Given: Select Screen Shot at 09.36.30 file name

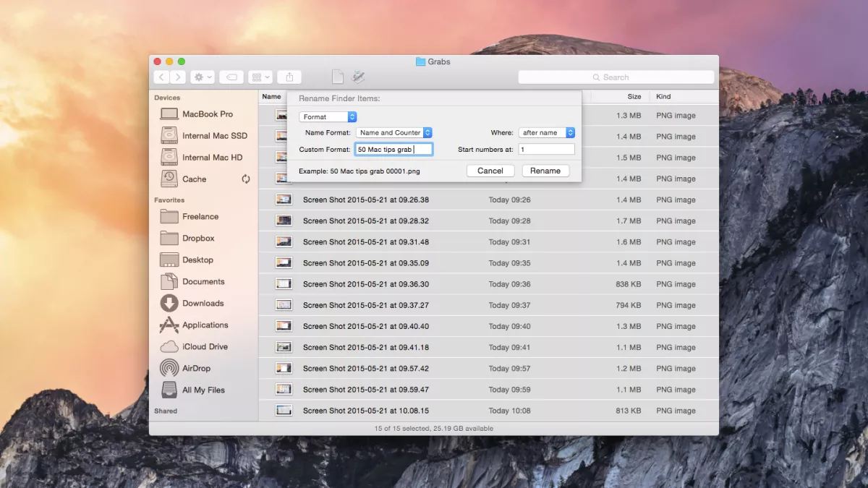Looking at the screenshot, I should [366, 284].
